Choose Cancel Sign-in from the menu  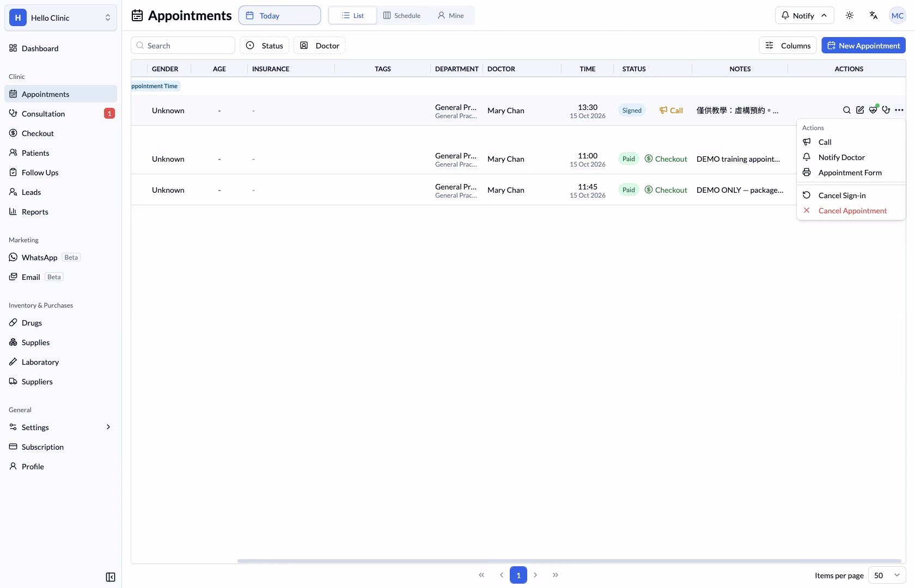tap(851, 195)
